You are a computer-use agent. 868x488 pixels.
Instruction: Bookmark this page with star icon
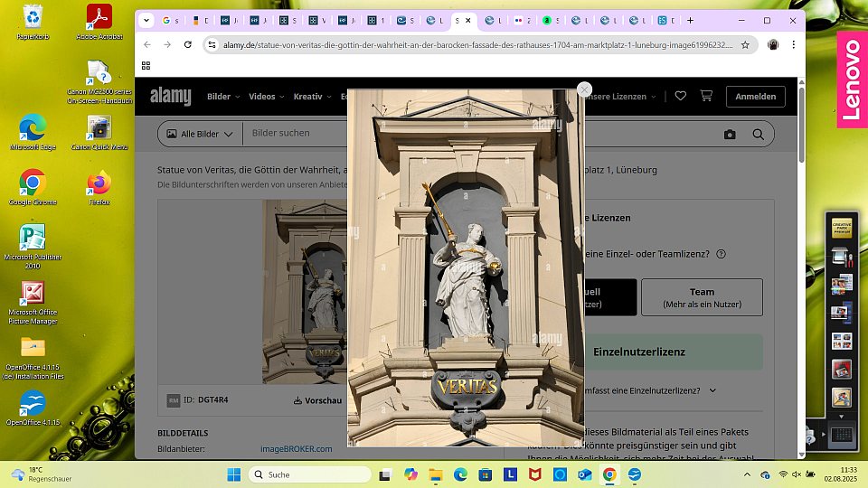pos(745,45)
